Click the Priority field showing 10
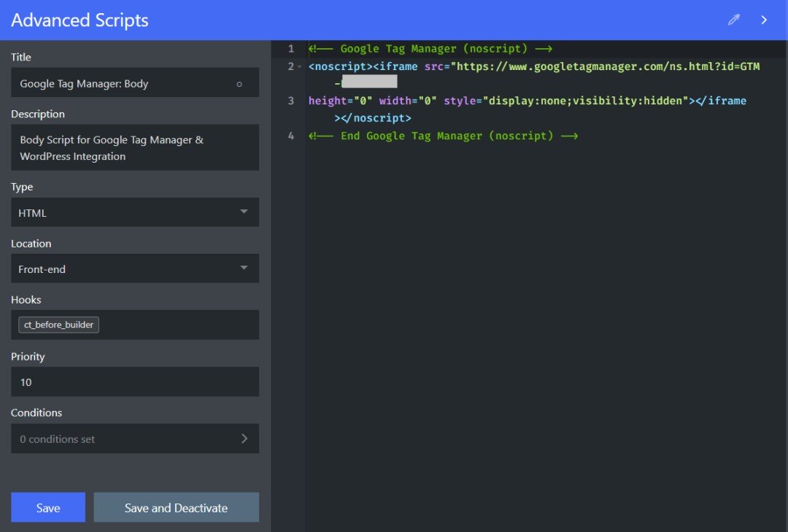788x532 pixels. click(x=135, y=382)
